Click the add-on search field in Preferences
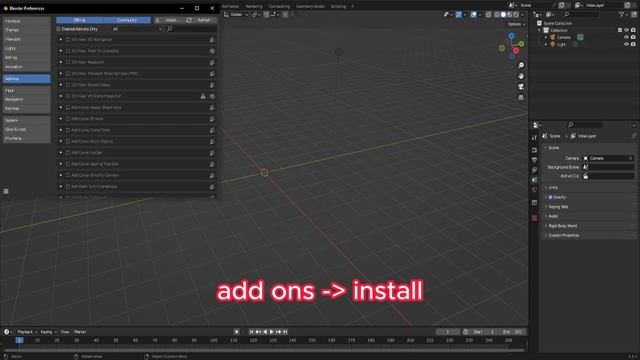The height and width of the screenshot is (360, 640). [191, 29]
